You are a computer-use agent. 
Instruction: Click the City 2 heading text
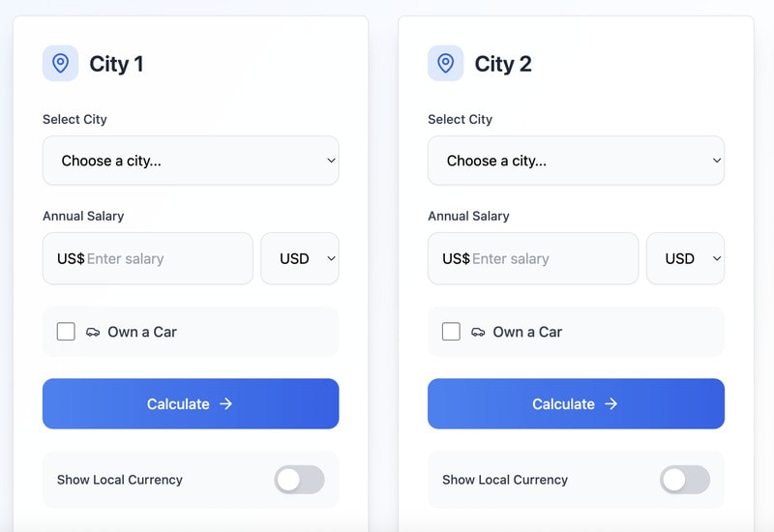(502, 64)
